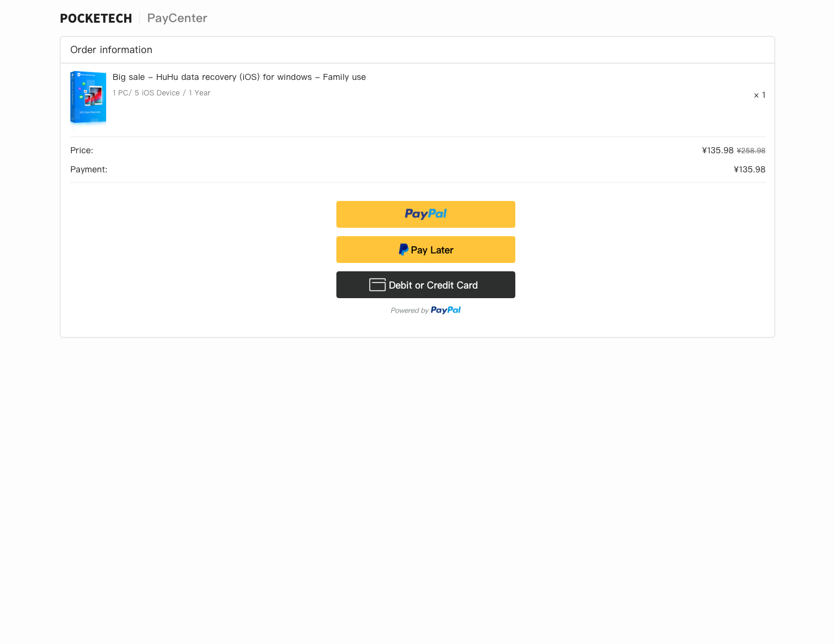Click the struck-through ¥258.98 original price
The image size is (835, 644).
pos(751,151)
